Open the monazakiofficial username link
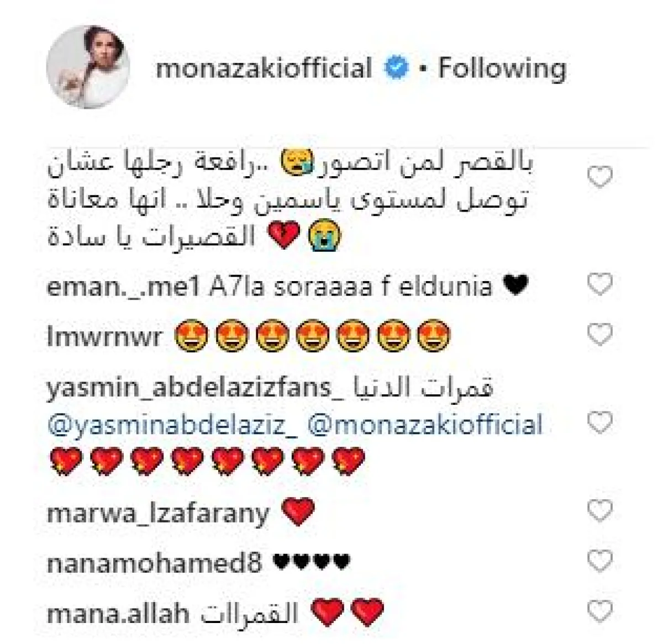 point(264,68)
